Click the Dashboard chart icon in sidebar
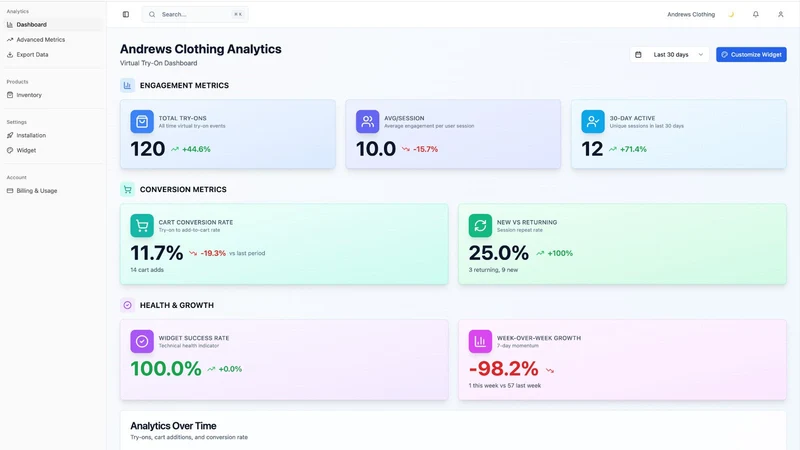 coord(10,24)
